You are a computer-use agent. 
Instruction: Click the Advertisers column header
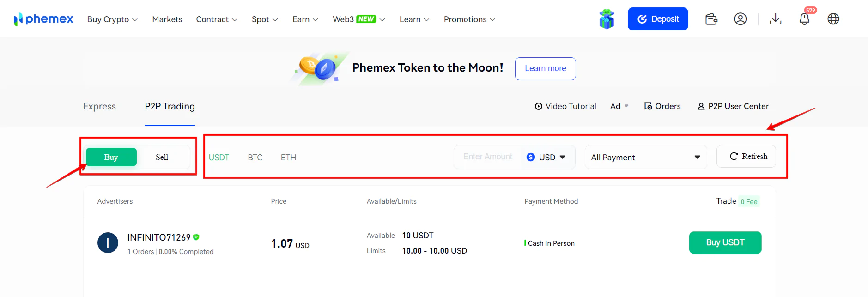point(115,201)
